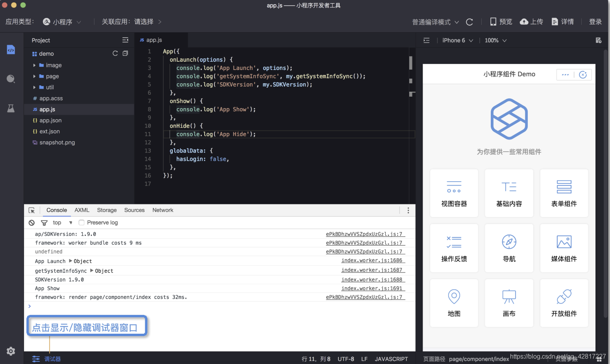The height and width of the screenshot is (364, 610).
Task: Open the settings gear at bottom left
Action: coord(11,351)
